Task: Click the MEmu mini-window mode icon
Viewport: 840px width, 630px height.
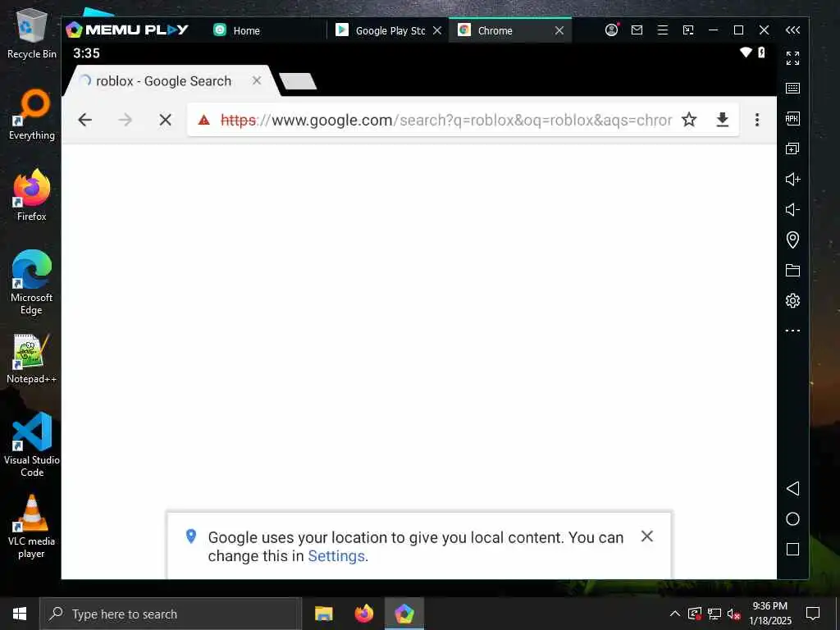Action: [x=688, y=30]
